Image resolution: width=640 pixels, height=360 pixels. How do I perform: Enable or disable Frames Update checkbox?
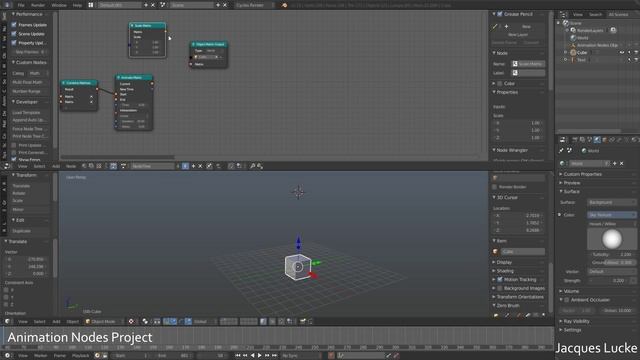(14, 25)
